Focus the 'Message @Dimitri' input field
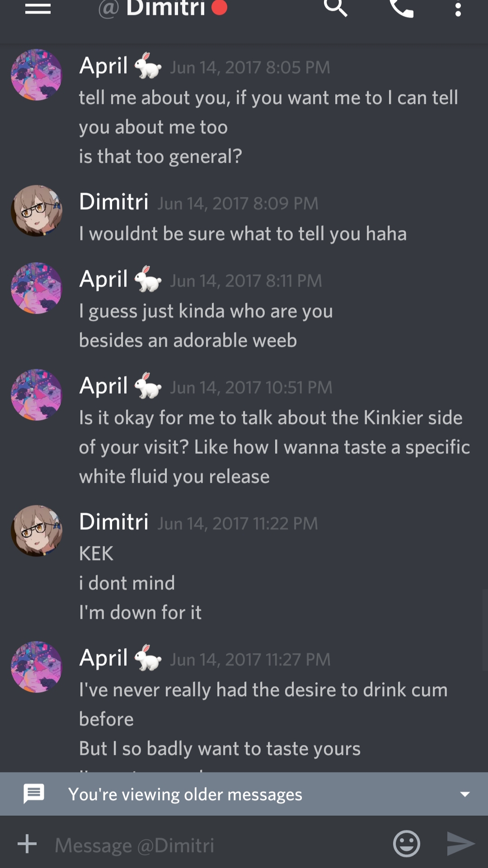This screenshot has width=488, height=868. (x=217, y=844)
